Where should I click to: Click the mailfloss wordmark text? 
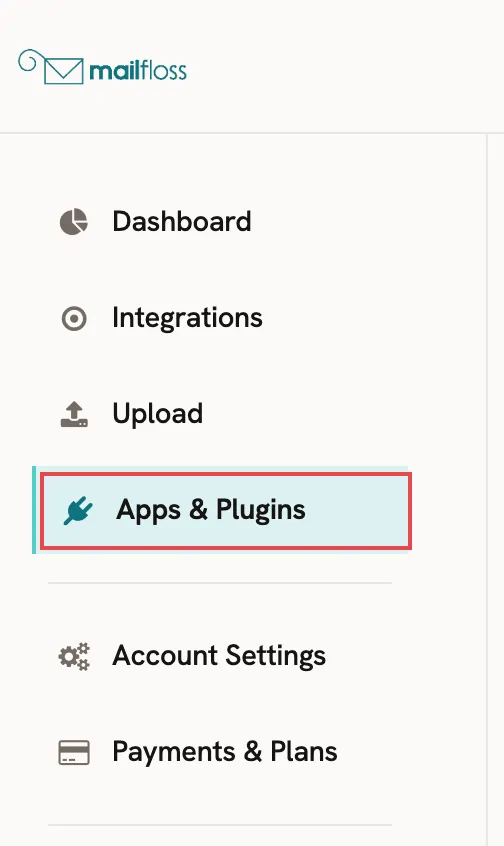pos(138,71)
